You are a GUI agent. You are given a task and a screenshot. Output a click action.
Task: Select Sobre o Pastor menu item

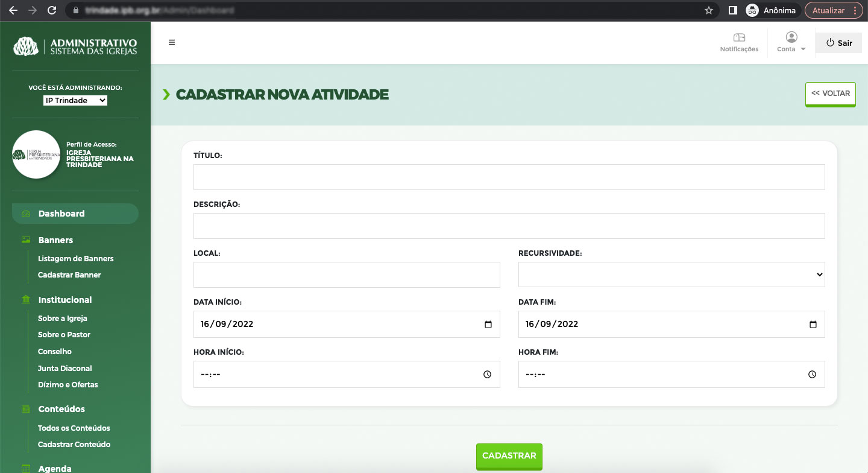[64, 335]
